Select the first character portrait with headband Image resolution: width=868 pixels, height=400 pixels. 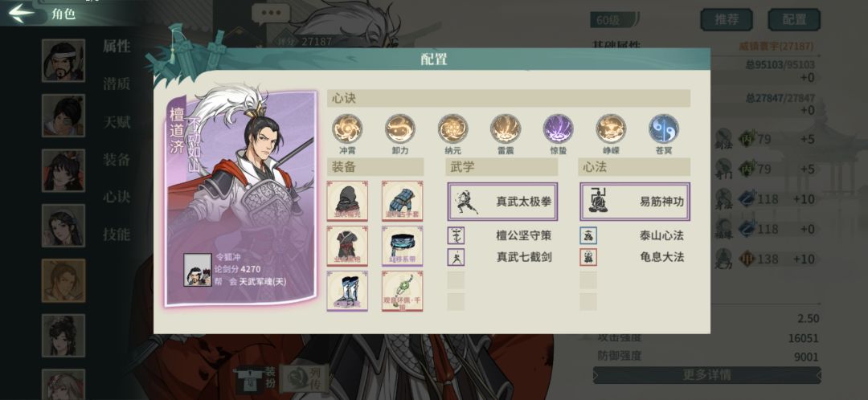63,60
